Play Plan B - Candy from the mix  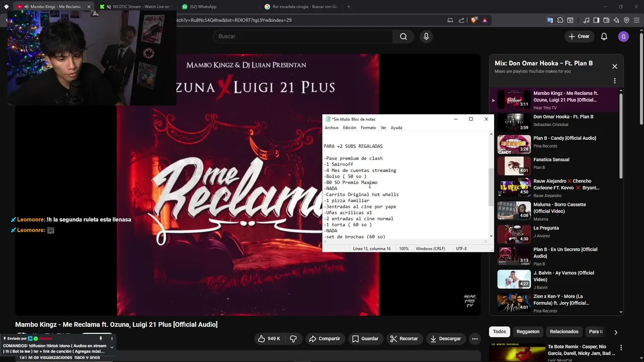coord(553,143)
